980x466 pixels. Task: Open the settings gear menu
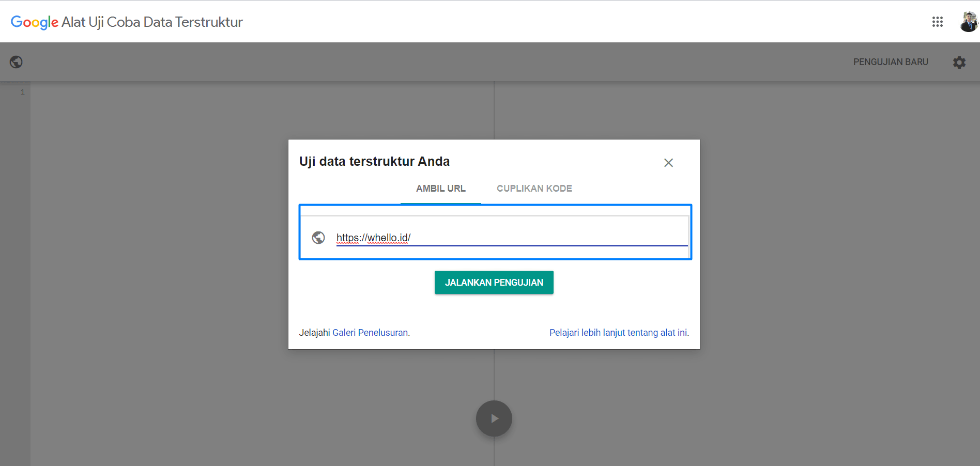pos(959,62)
